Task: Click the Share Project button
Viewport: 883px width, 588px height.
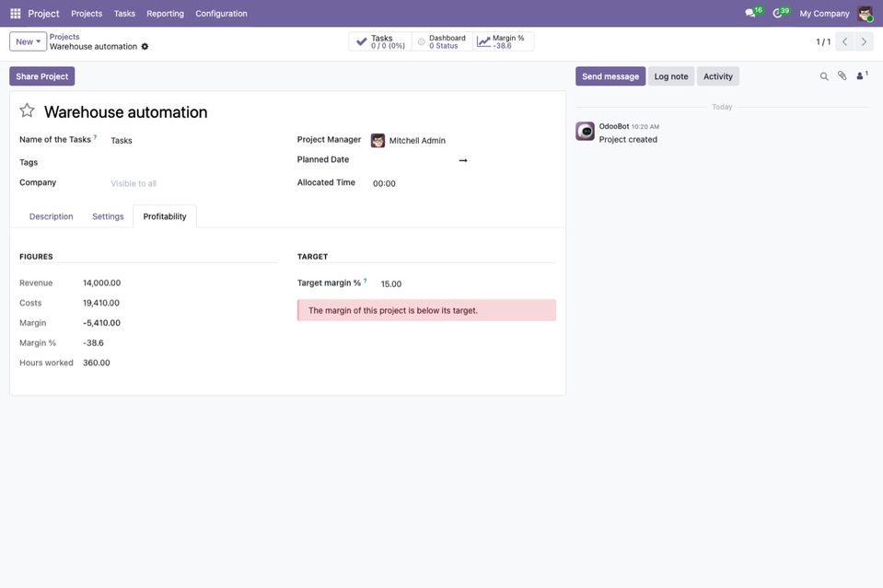Action: coord(42,76)
